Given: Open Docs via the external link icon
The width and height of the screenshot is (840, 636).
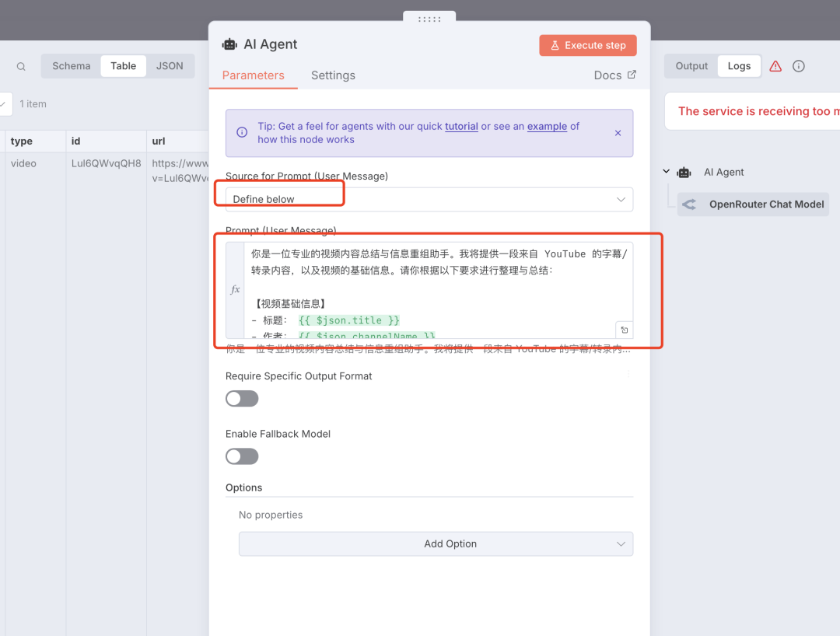Looking at the screenshot, I should tap(632, 75).
